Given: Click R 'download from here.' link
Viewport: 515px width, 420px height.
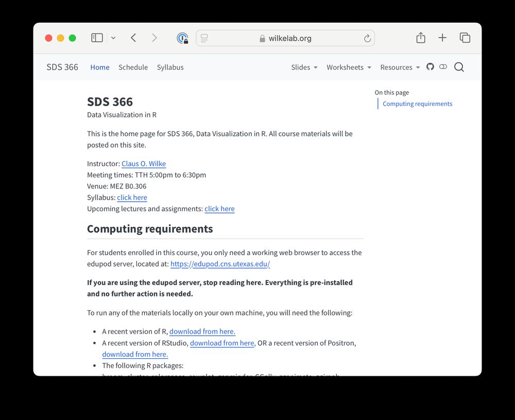Looking at the screenshot, I should (x=202, y=331).
